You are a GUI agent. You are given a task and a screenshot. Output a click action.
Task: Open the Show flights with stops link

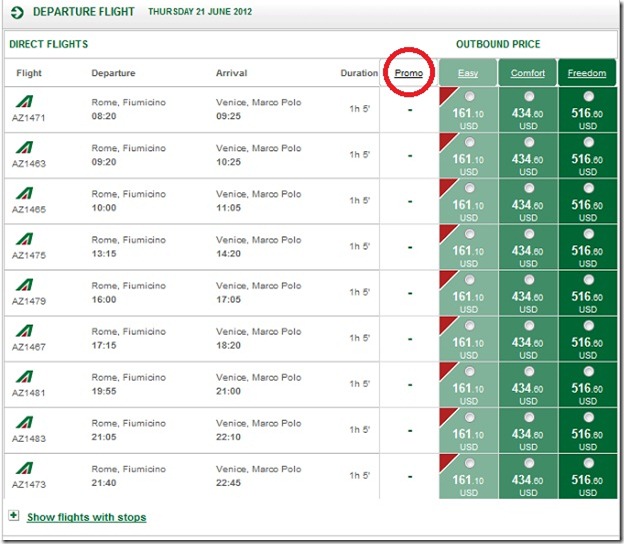[x=86, y=517]
